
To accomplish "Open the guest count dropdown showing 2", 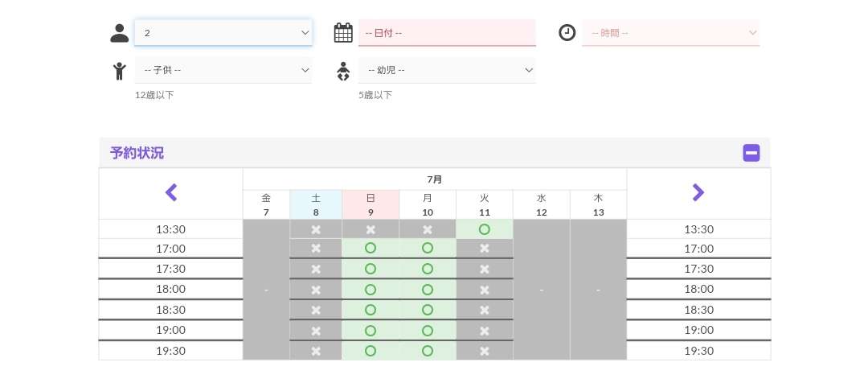I will click(223, 33).
